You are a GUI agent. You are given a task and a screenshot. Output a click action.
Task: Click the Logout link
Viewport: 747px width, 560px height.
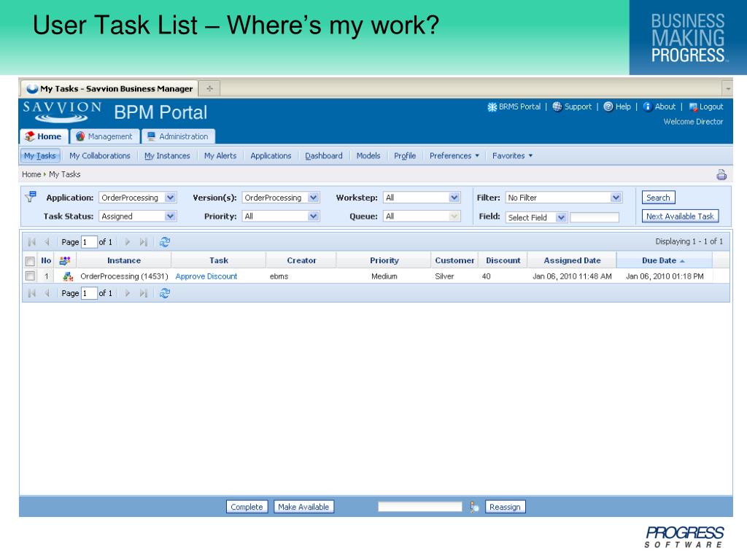706,106
